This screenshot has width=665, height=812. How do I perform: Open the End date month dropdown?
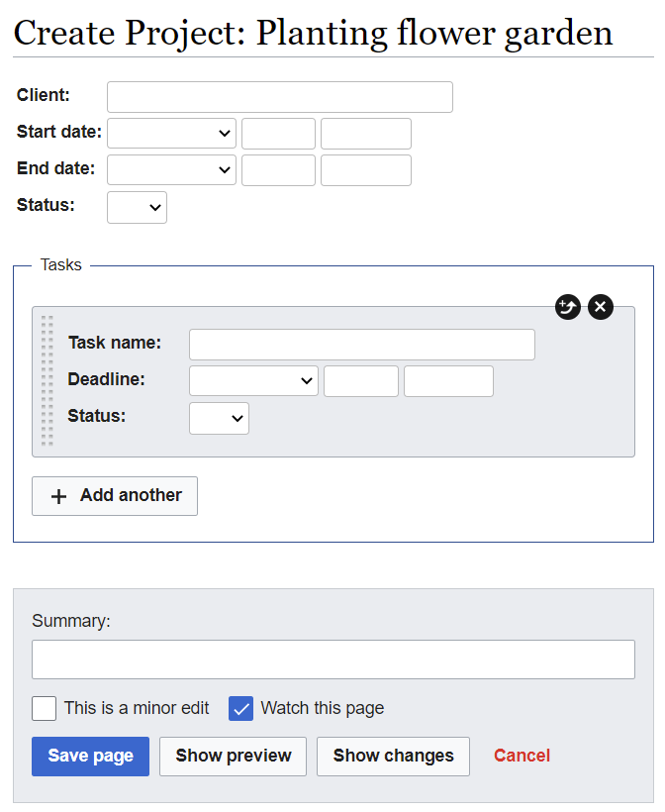pos(171,170)
